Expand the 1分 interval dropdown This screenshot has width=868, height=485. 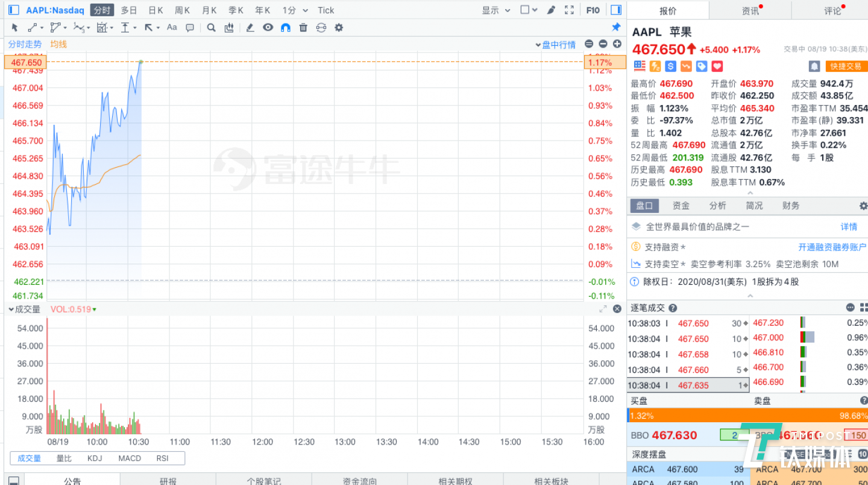295,10
